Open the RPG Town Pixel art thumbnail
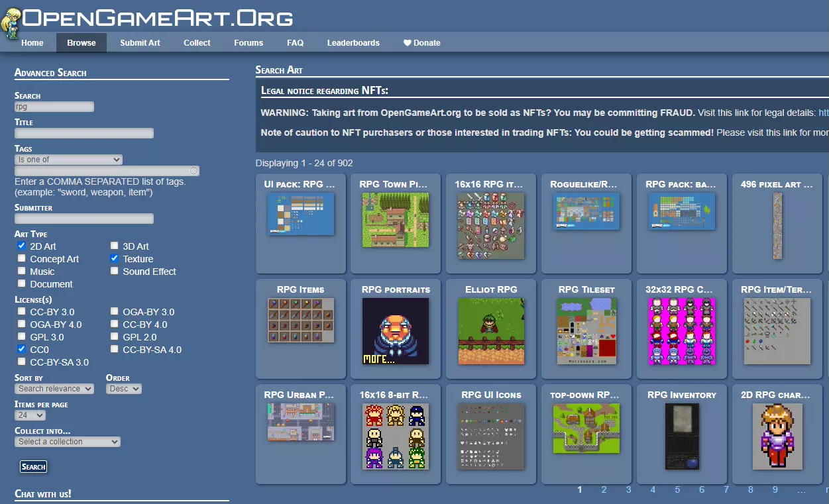Viewport: 829px width, 504px height. 395,220
